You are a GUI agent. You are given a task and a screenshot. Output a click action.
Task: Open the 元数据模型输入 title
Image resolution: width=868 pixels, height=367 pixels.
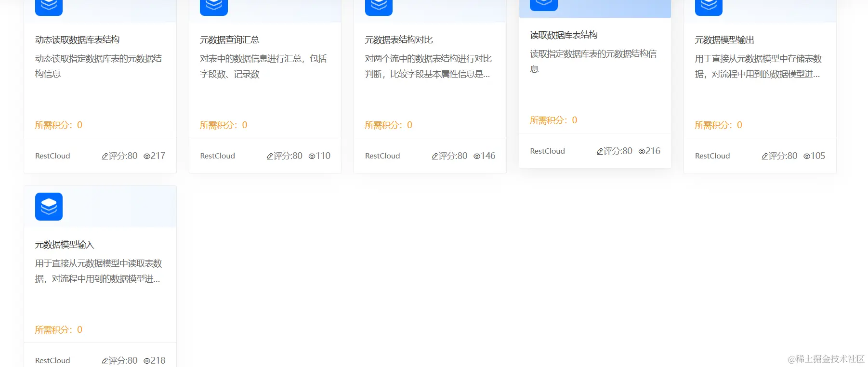65,245
